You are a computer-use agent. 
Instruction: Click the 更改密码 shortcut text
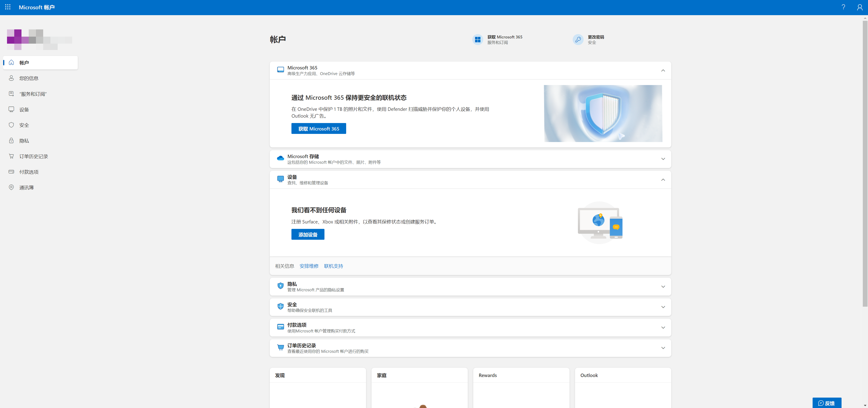coord(596,37)
